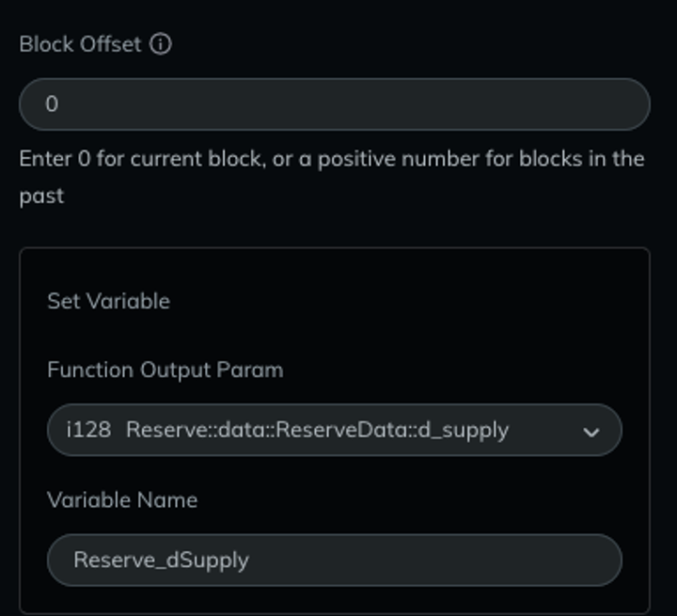The height and width of the screenshot is (616, 677).
Task: Select the Block Offset label text
Action: [80, 44]
